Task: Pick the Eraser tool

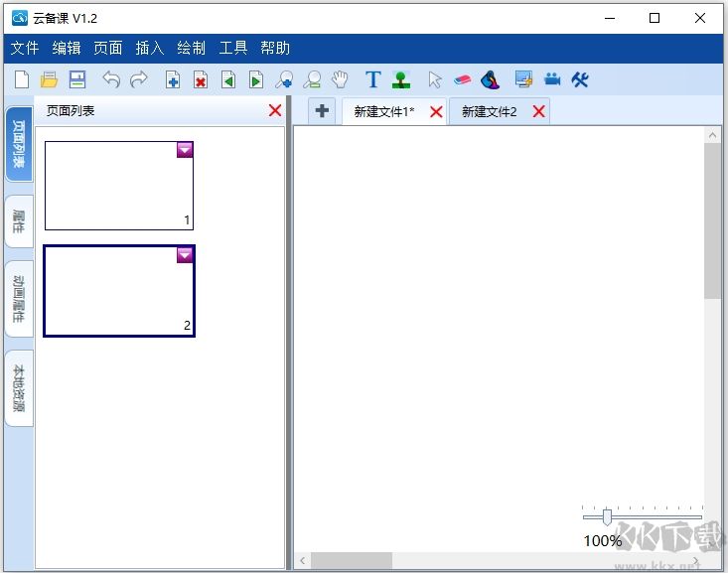Action: click(463, 80)
